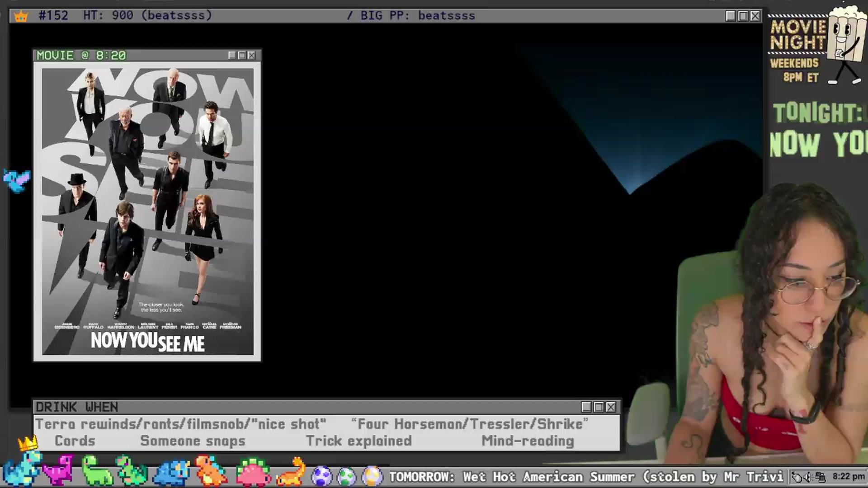The width and height of the screenshot is (868, 488).
Task: Click the 'TOMORROW: Wet Hot American Summer' ticker
Action: click(586, 477)
